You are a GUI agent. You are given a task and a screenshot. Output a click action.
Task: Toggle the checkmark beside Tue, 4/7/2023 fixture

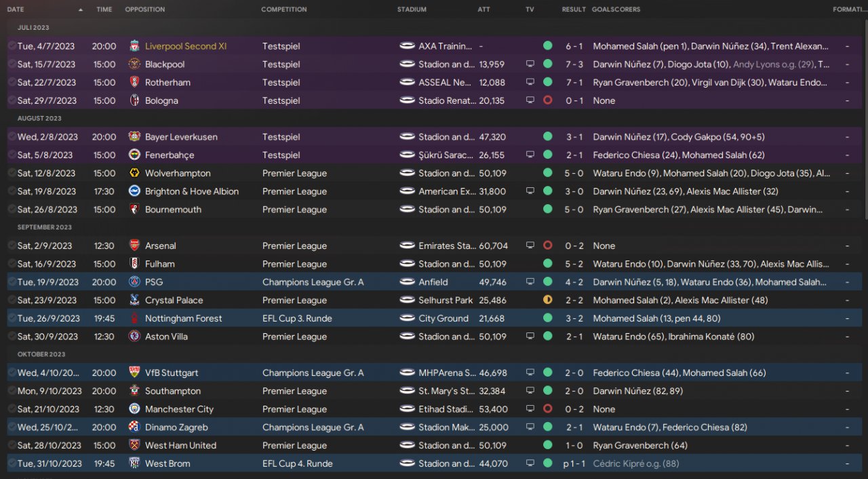pos(12,46)
